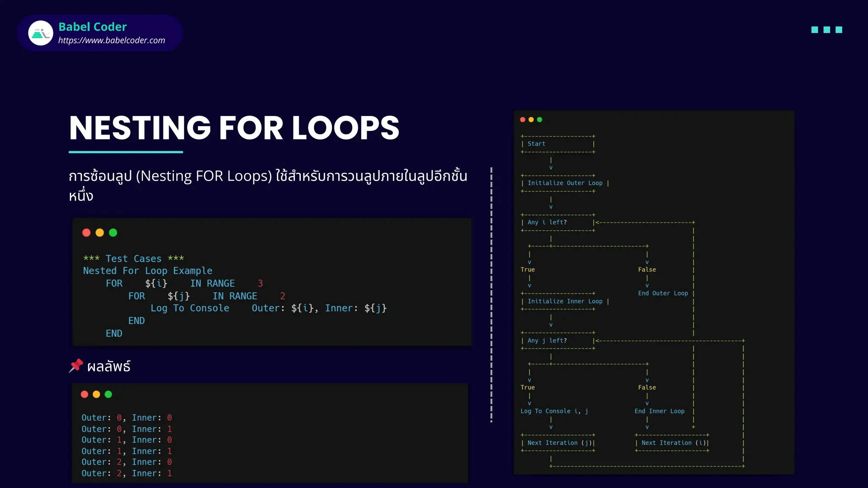Select output line 'Outer: 2, Inner: 0'
The width and height of the screenshot is (868, 488).
tap(127, 462)
